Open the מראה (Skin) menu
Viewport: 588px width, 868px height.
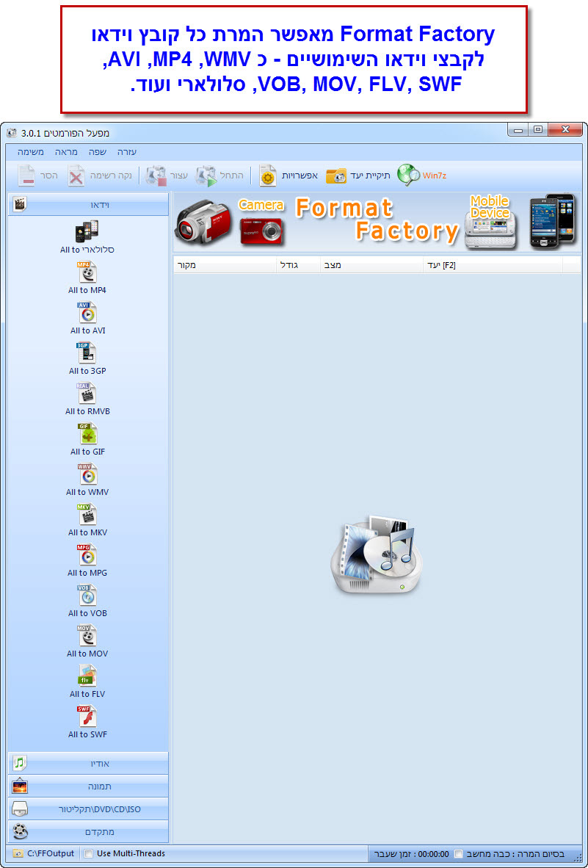click(x=66, y=152)
